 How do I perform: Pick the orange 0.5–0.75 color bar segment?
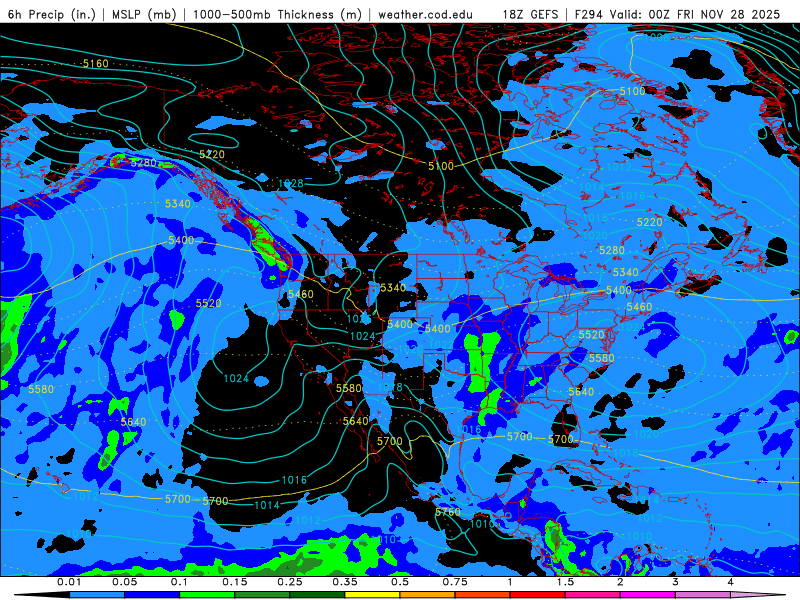(x=428, y=595)
